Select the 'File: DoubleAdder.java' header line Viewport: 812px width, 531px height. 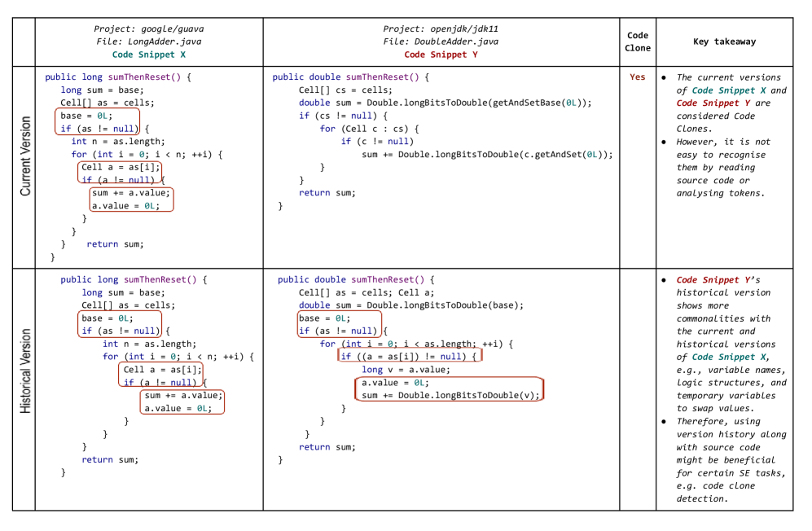441,42
